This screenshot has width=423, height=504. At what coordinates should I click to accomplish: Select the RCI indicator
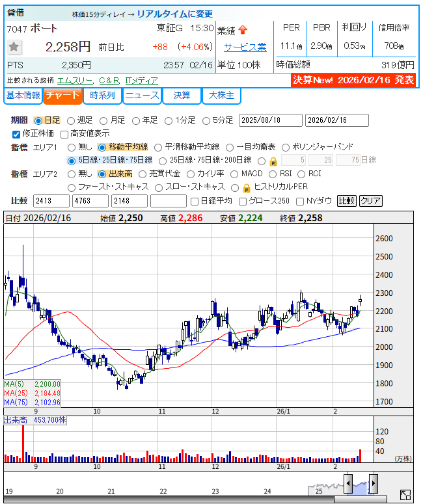pos(301,174)
